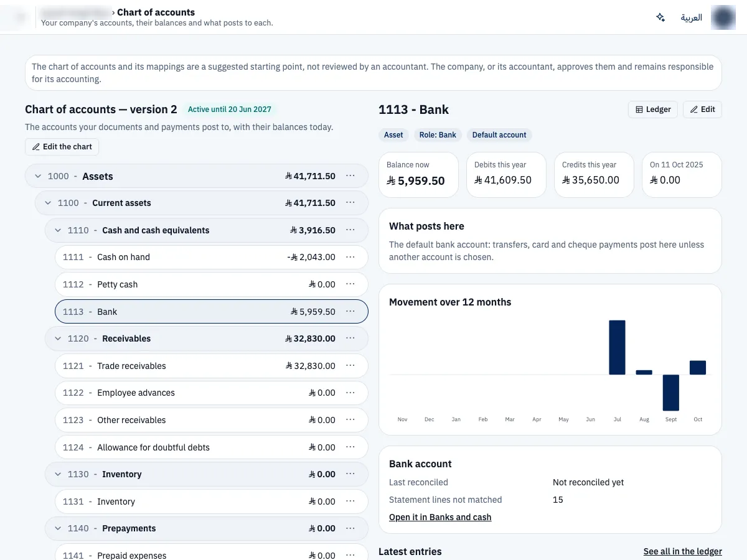Open more options for 1113 Bank row
Viewport: 747px width, 560px height.
[x=350, y=312]
